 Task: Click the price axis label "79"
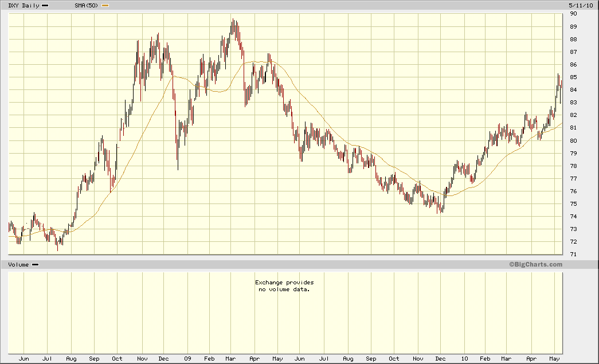(573, 153)
